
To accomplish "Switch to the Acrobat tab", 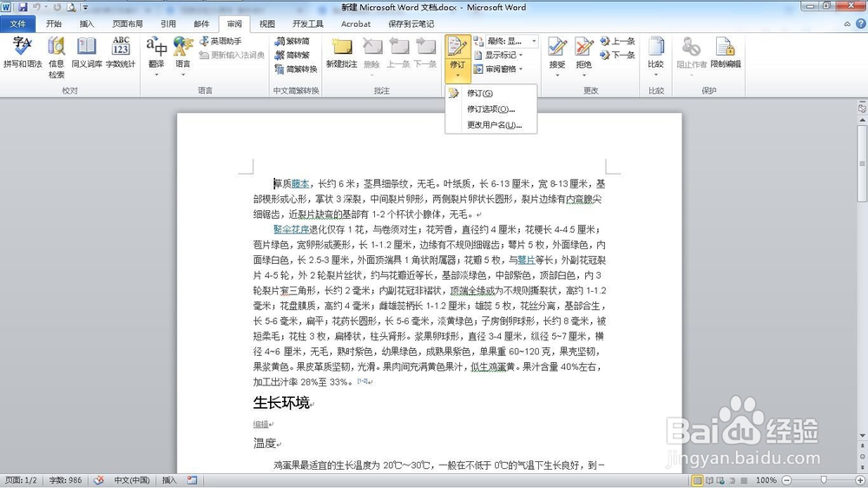I will coord(356,23).
